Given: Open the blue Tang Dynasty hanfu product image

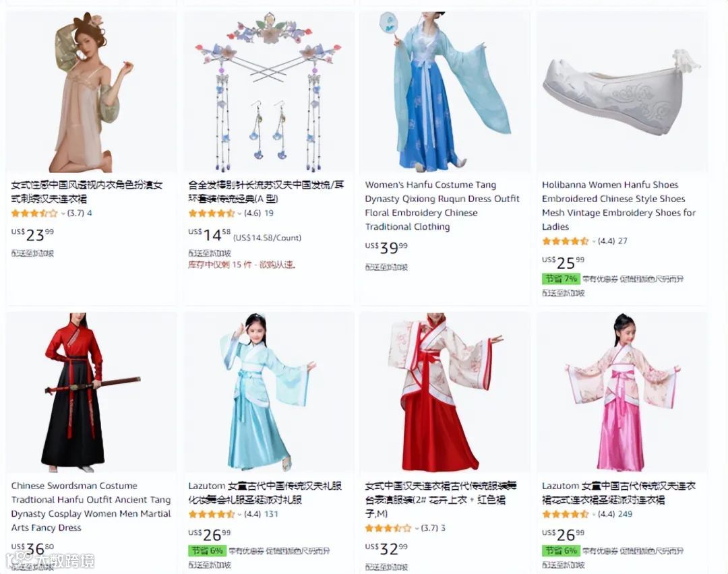Looking at the screenshot, I should tap(445, 92).
